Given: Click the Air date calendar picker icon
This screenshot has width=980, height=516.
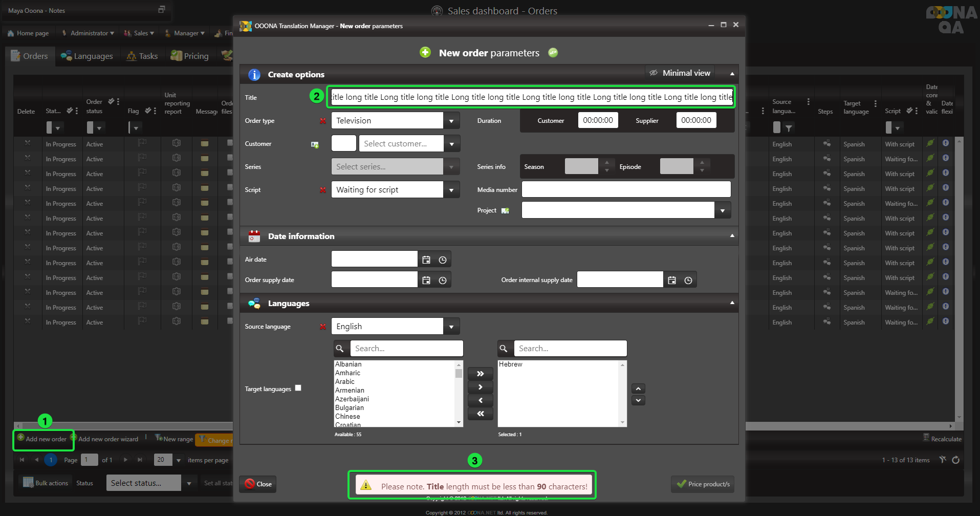Looking at the screenshot, I should point(426,260).
